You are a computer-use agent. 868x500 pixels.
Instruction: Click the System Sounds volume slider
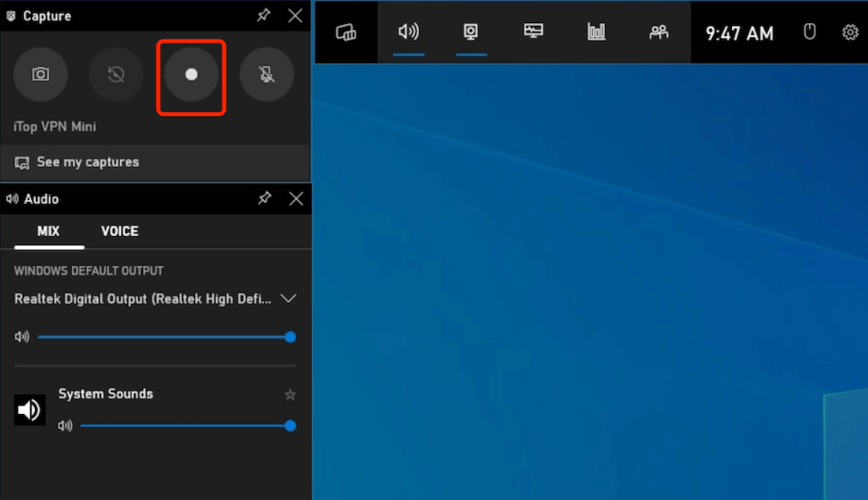coord(185,426)
